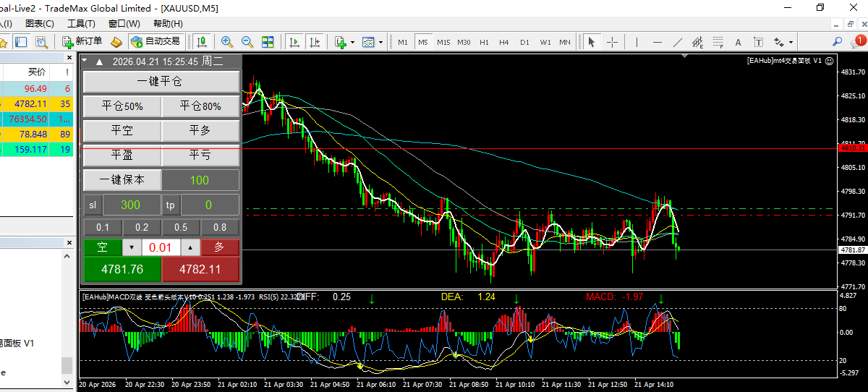Click the 平盈 close profit button
The image size is (868, 392).
[122, 155]
